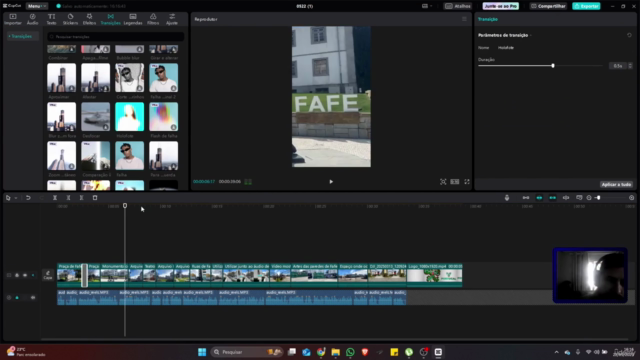
Task: Download the Desfocar transition
Action: tap(105, 127)
